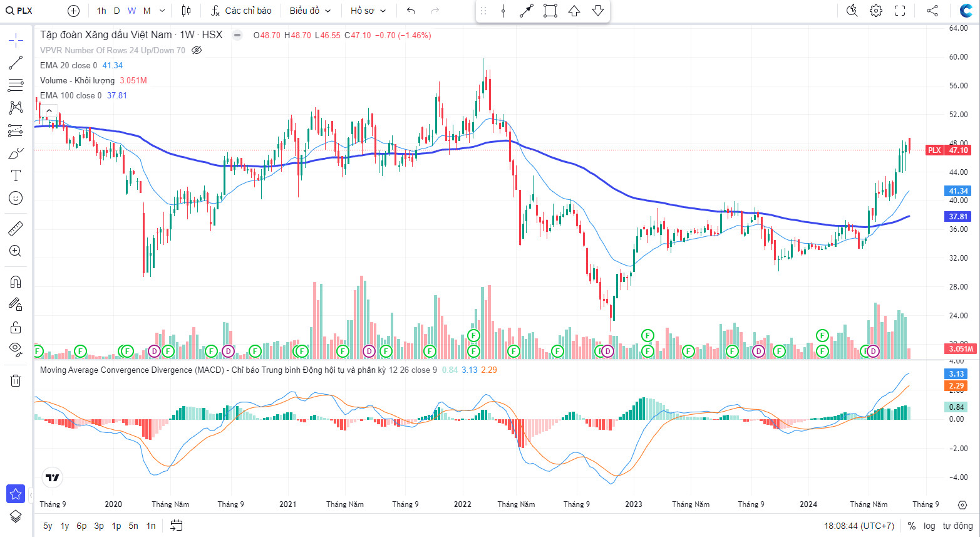Set the range to 1n
The image size is (980, 537).
151,526
